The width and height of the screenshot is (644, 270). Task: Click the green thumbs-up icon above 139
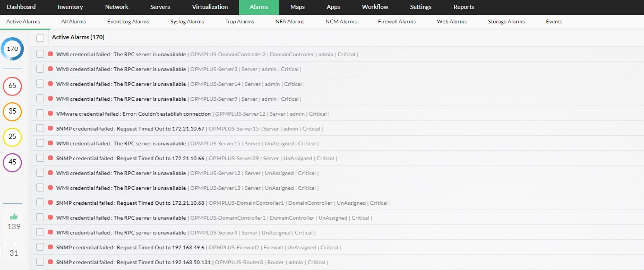point(14,216)
